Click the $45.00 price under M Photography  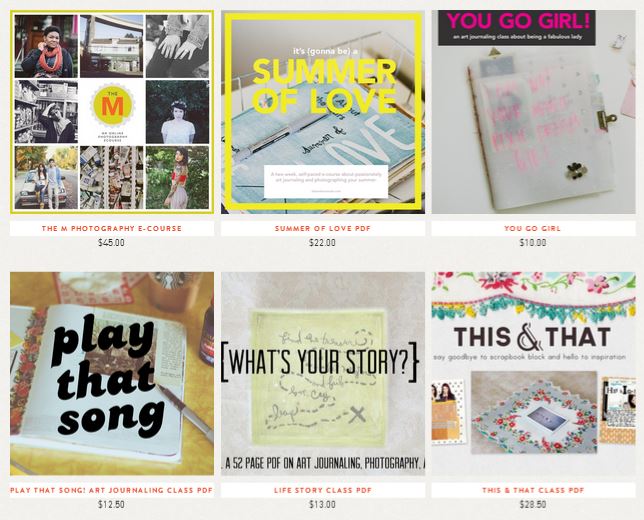[111, 243]
